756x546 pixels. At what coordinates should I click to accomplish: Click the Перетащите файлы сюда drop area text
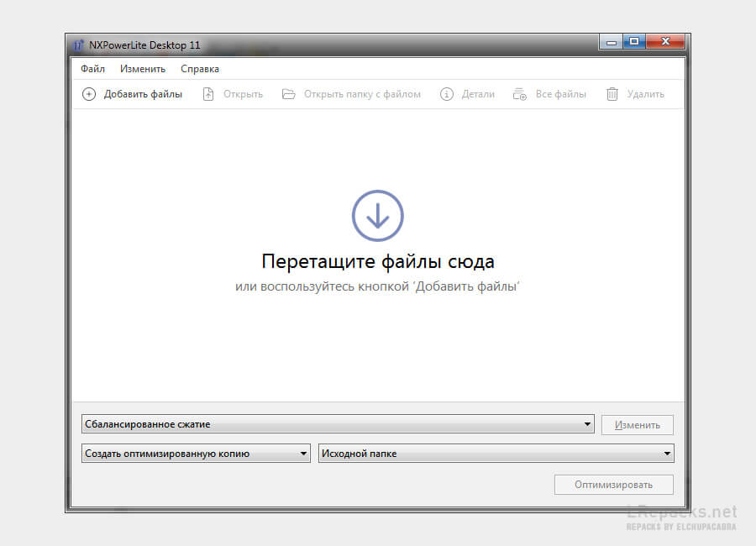[377, 261]
